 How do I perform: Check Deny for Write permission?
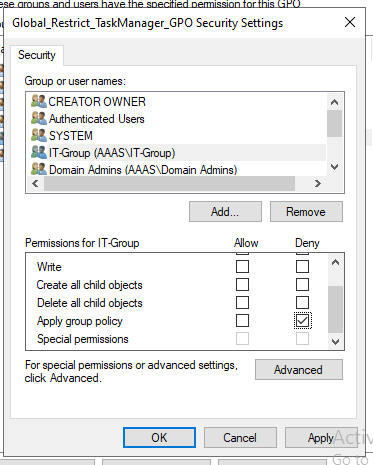point(302,267)
